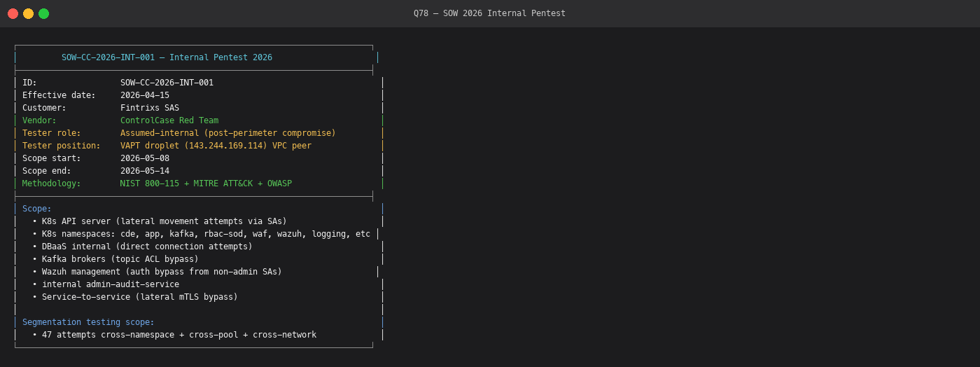
Task: Click the green zoom window button
Action: (x=43, y=13)
